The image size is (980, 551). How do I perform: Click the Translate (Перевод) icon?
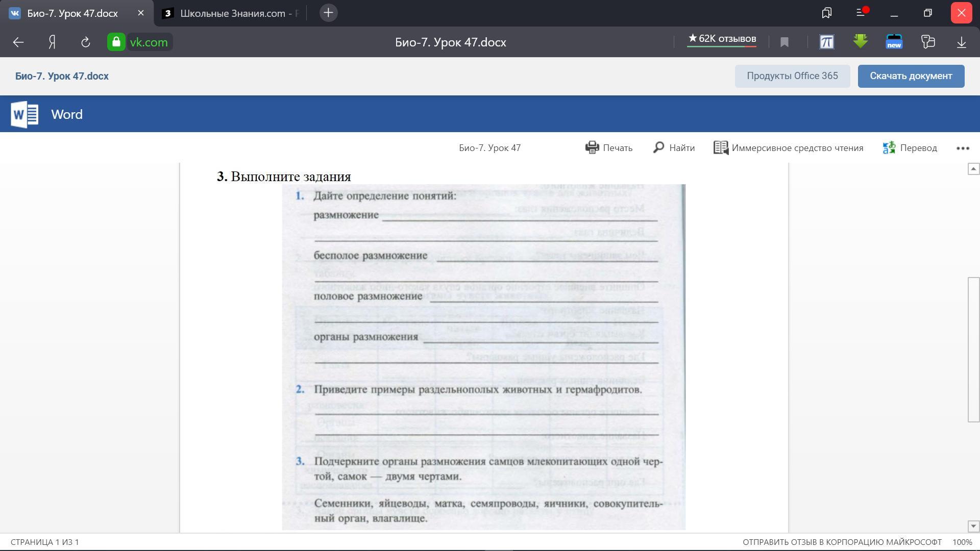pos(889,148)
